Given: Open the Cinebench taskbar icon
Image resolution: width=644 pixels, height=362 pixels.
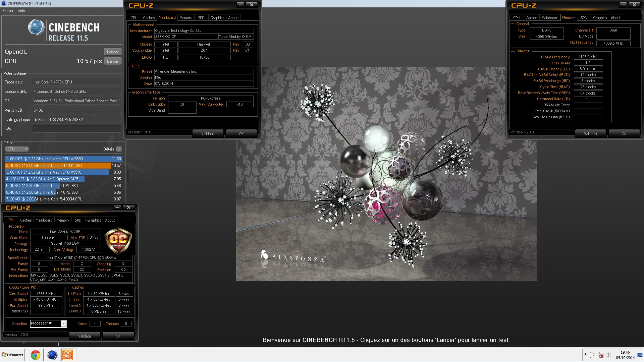Looking at the screenshot, I should pos(52,355).
